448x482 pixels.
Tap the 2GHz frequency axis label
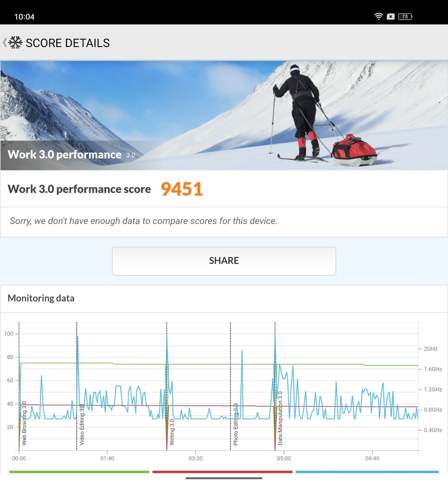(431, 349)
